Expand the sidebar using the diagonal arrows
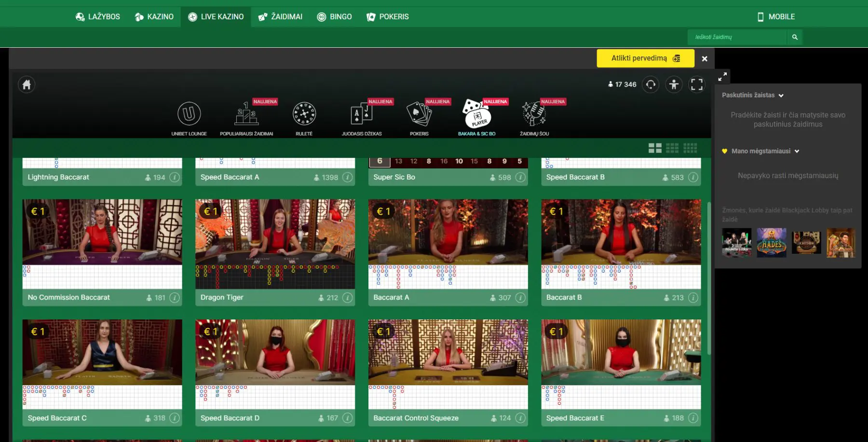The width and height of the screenshot is (868, 442). pyautogui.click(x=722, y=76)
